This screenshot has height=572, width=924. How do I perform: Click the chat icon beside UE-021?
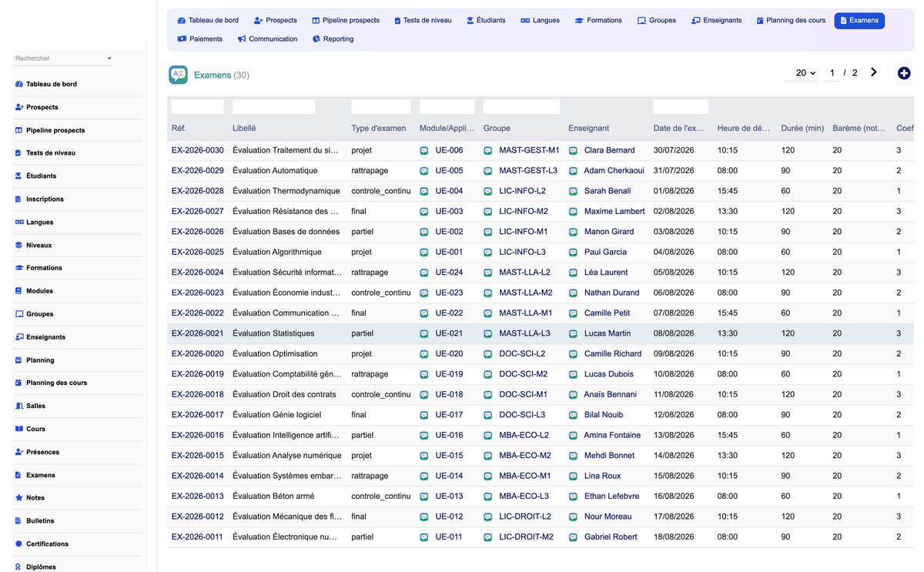424,333
